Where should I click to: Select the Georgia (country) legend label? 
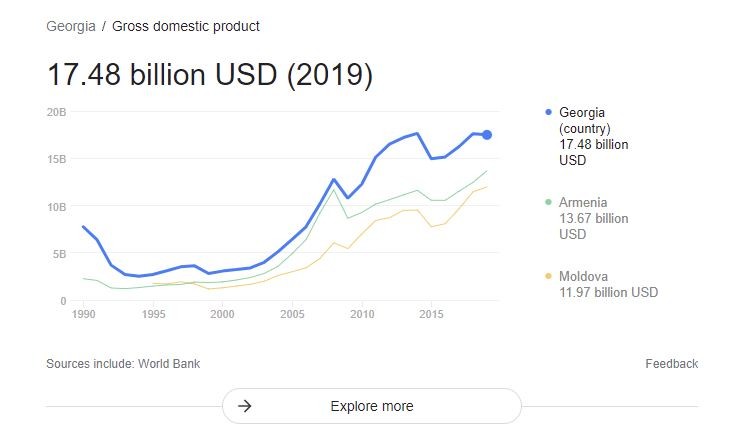pos(585,120)
